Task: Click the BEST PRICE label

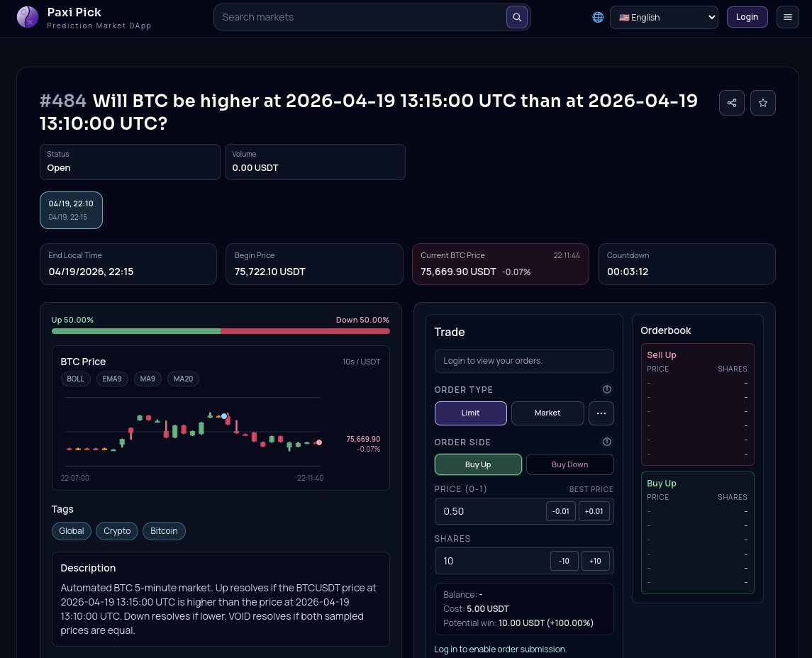Action: [x=591, y=489]
